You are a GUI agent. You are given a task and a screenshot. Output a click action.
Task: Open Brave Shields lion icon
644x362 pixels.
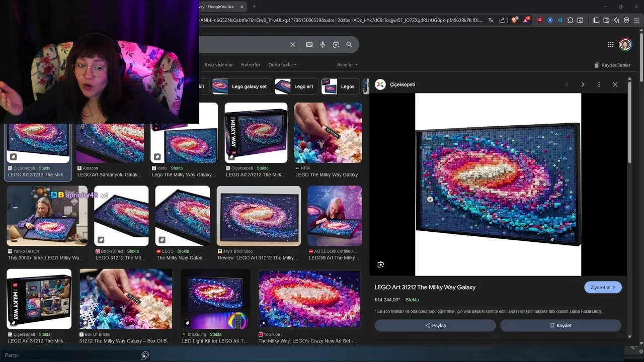tap(514, 20)
